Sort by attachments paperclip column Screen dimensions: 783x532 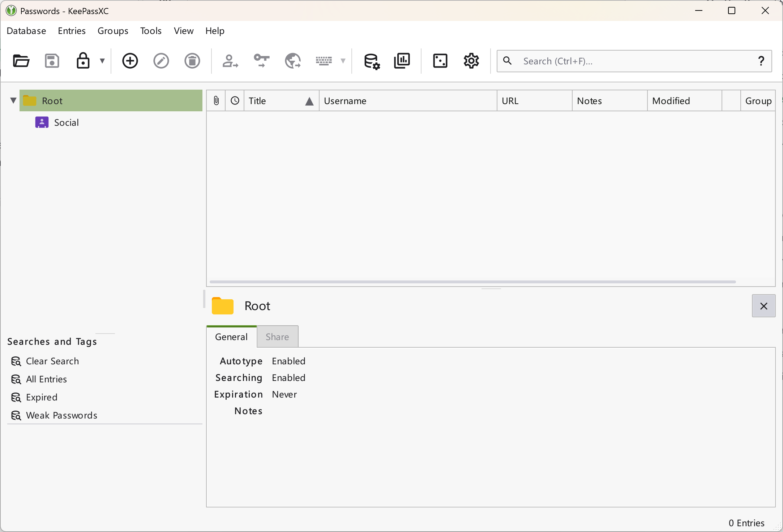(x=216, y=100)
